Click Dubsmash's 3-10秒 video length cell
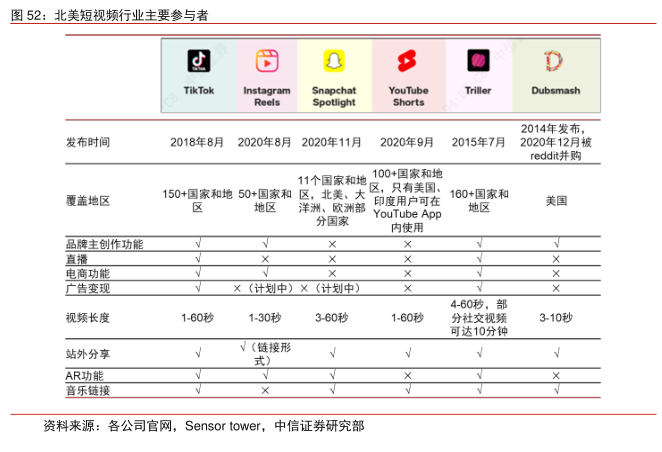This screenshot has height=452, width=662. coord(556,318)
